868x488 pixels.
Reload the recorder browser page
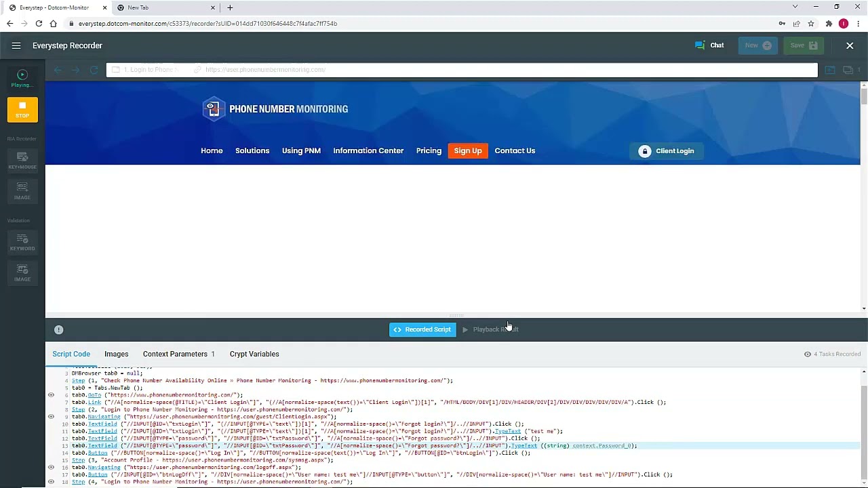pos(94,70)
